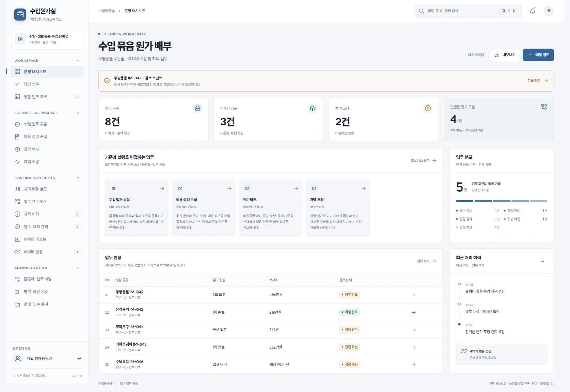The image size is (570, 392).
Task: Open arrow on 수입 발주 묶음 step card
Action: [x=162, y=189]
